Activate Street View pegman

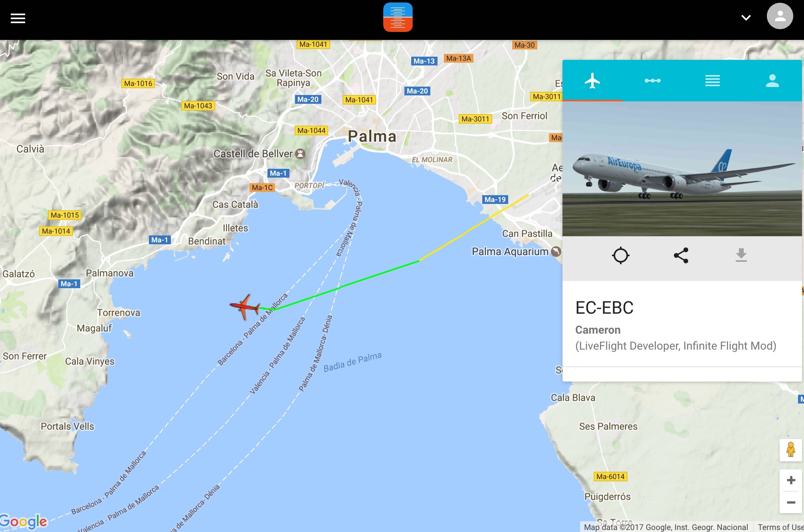click(x=790, y=450)
